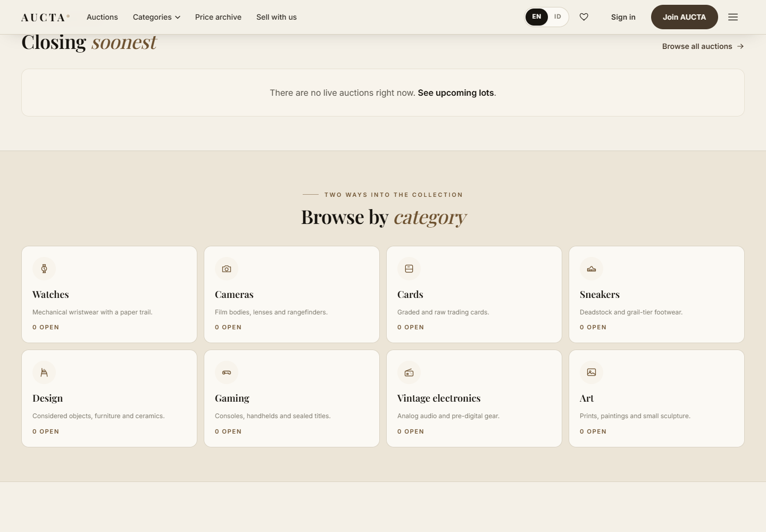Click the Cameras category camera icon
Image resolution: width=766 pixels, height=532 pixels.
tap(227, 269)
